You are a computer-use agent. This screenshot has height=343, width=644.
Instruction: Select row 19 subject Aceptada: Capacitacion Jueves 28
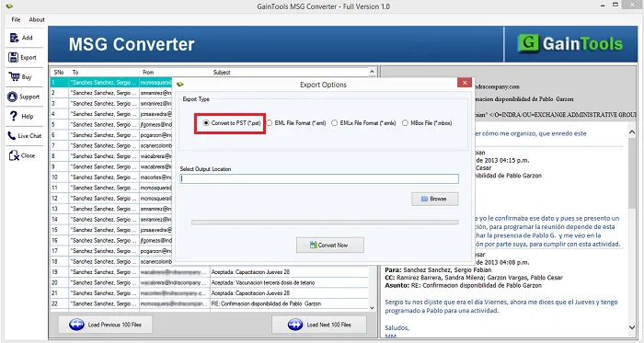click(x=250, y=272)
